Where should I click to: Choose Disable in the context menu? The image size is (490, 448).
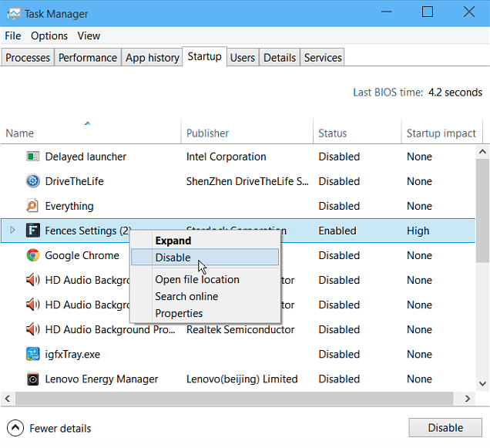(x=205, y=258)
